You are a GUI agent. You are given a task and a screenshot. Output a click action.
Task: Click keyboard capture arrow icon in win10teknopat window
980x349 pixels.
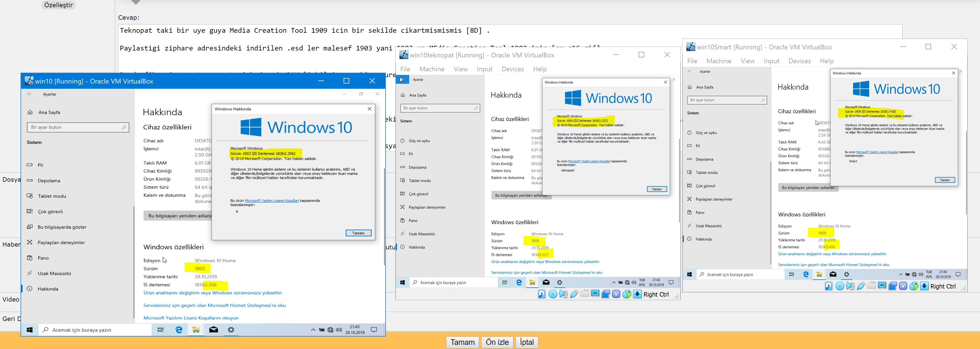click(x=637, y=294)
